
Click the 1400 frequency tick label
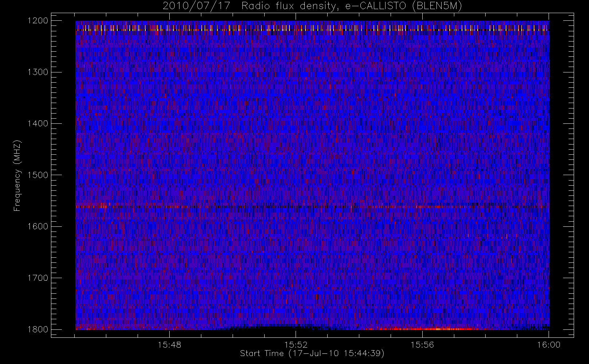click(38, 123)
